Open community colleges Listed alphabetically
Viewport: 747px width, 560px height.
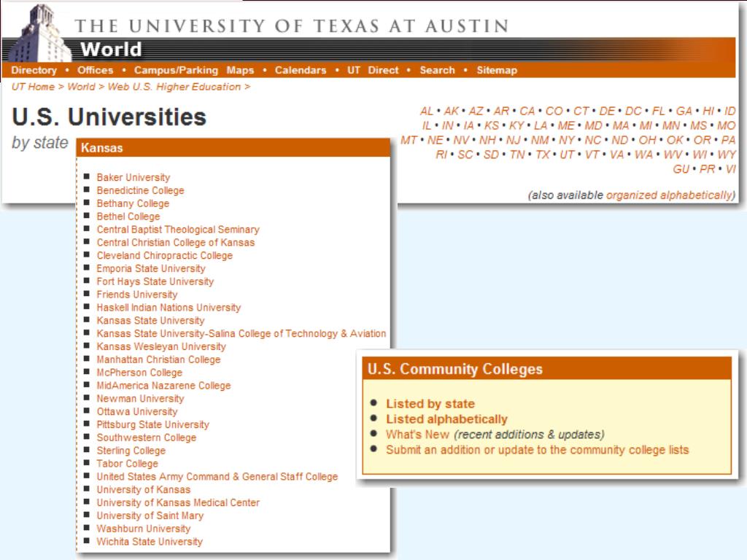447,419
